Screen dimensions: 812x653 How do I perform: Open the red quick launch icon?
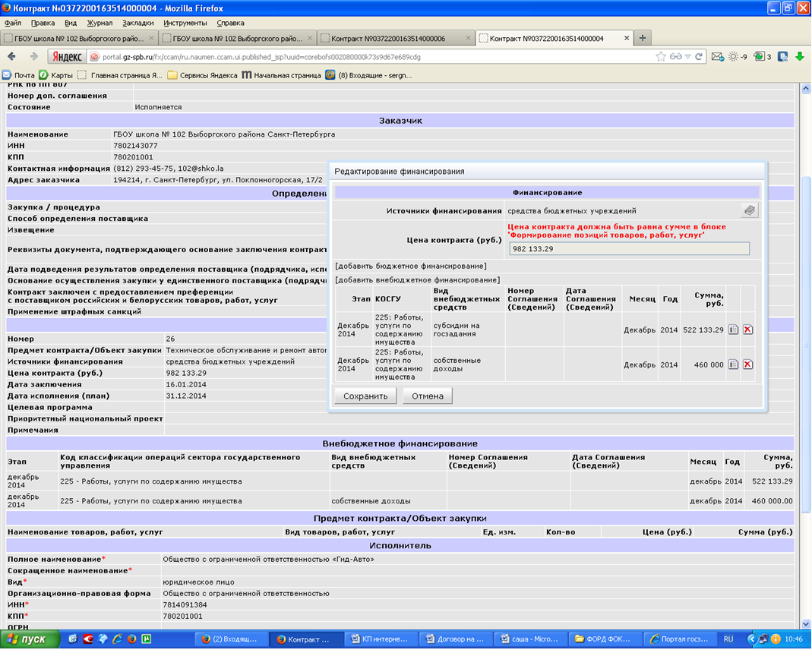point(88,639)
